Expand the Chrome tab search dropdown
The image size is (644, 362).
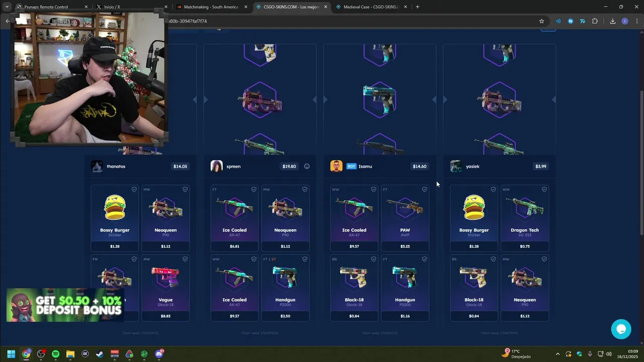pyautogui.click(x=7, y=7)
